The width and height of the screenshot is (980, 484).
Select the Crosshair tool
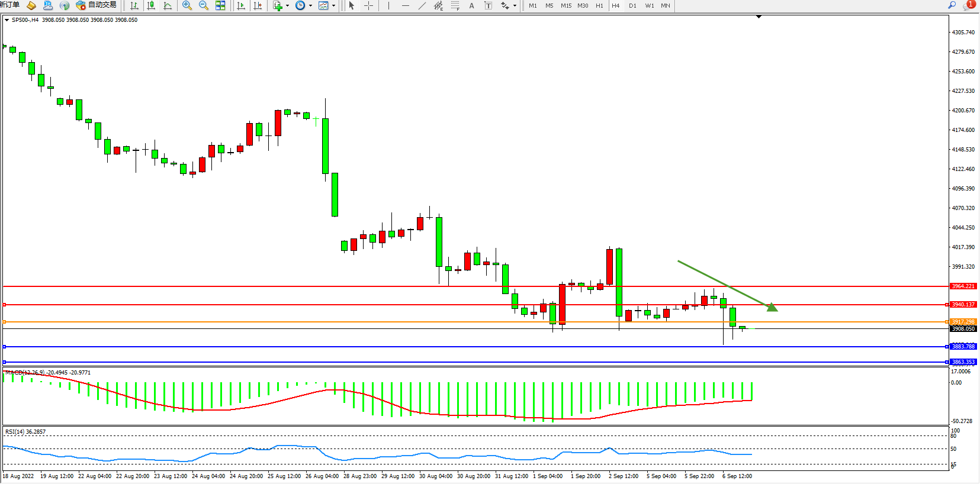(368, 5)
